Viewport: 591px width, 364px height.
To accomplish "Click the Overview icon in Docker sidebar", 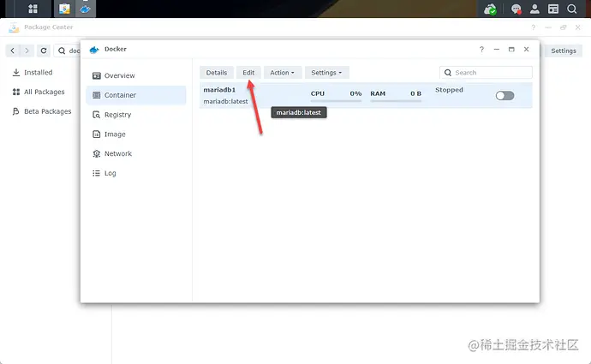I will pos(97,75).
